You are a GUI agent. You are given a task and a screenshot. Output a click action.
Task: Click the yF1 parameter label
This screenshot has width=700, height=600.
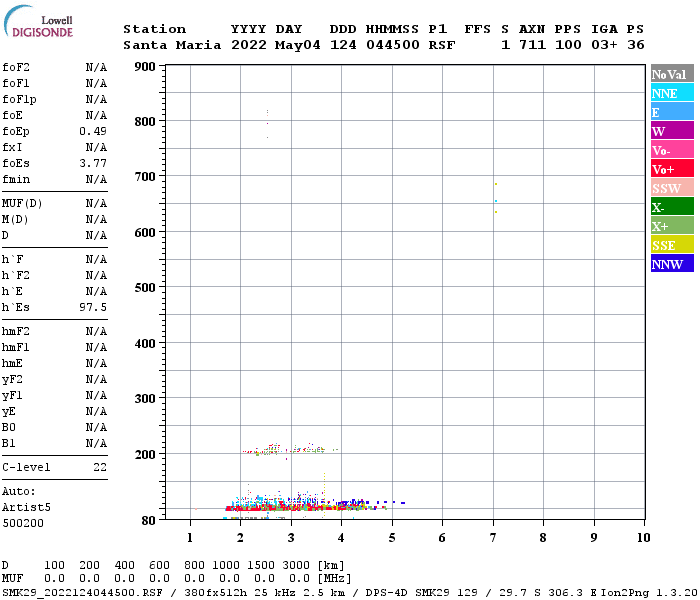pyautogui.click(x=12, y=396)
